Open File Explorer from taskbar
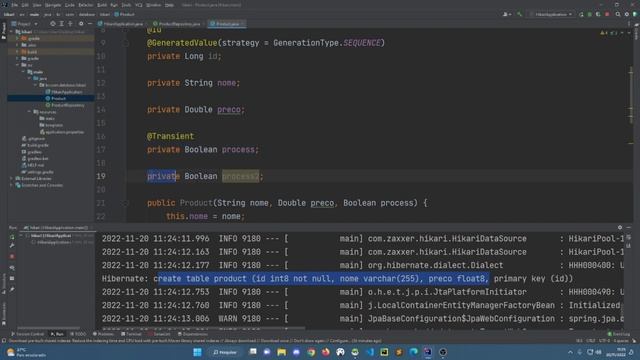Image resolution: width=640 pixels, height=360 pixels. pos(282,352)
